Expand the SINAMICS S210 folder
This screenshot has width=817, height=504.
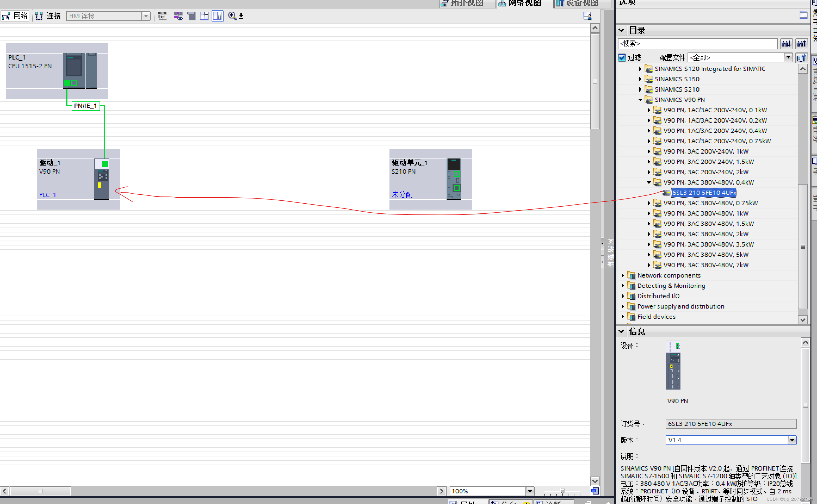click(640, 89)
